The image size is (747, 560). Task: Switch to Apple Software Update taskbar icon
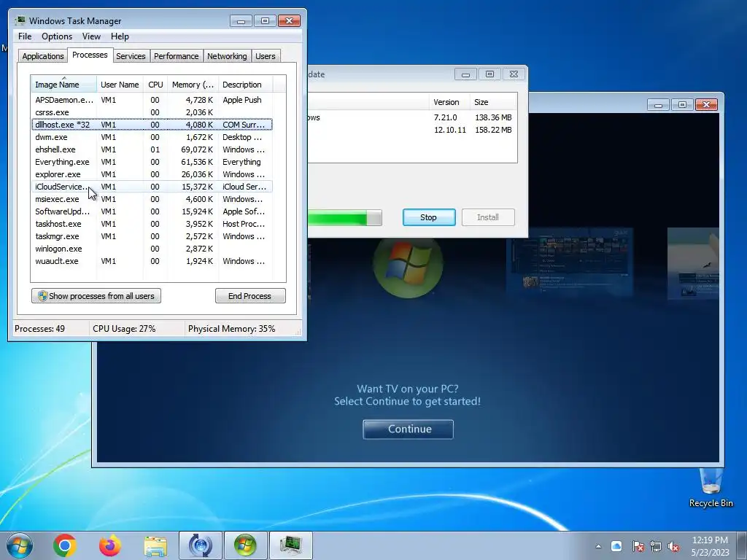(x=201, y=545)
